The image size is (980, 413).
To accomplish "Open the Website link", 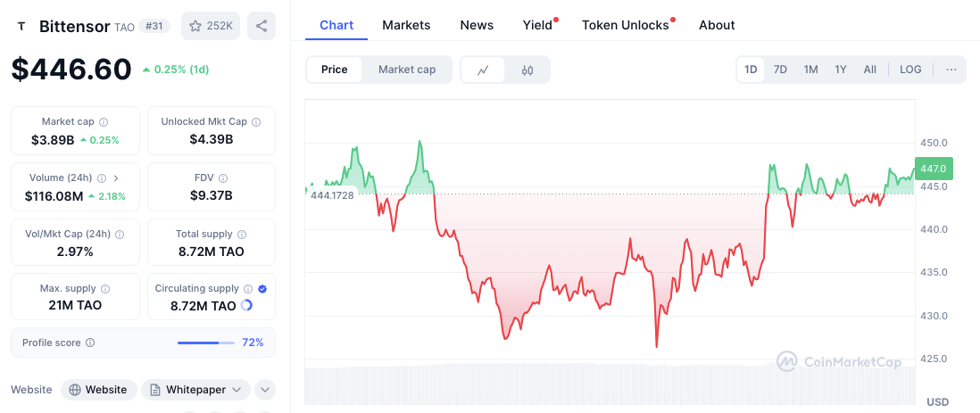I will click(x=99, y=390).
